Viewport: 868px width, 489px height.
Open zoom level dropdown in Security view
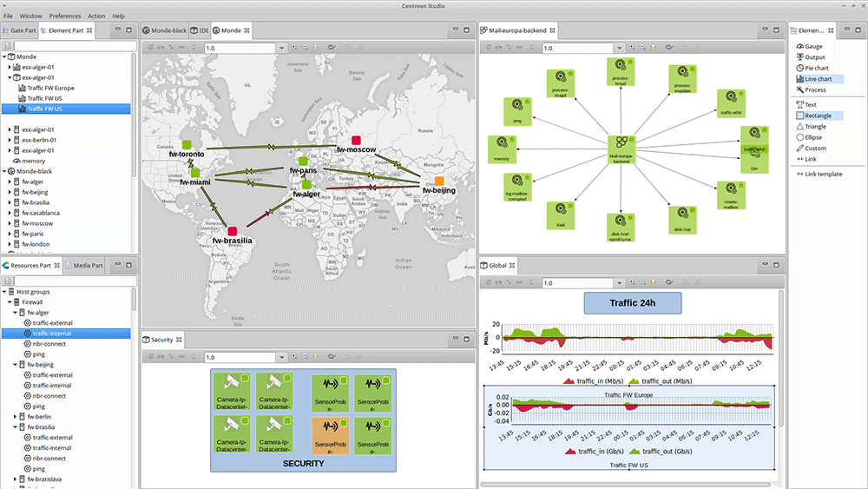pos(282,357)
